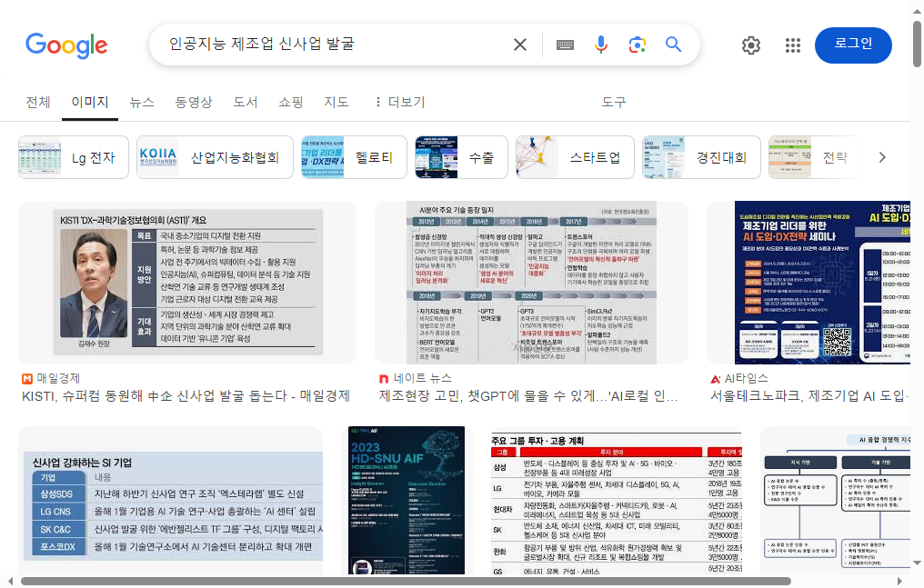Click the scroll-left arrow on horizontal scrollbar

tap(10, 582)
